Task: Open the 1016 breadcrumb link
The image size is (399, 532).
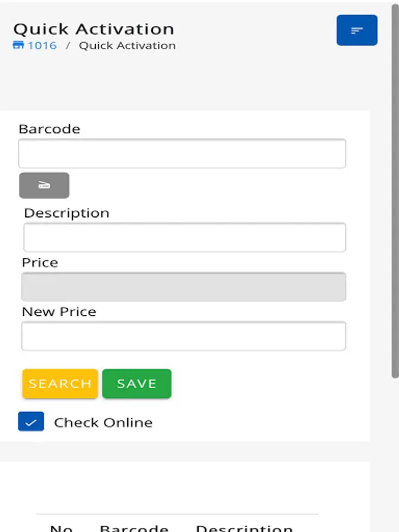Action: (x=42, y=46)
